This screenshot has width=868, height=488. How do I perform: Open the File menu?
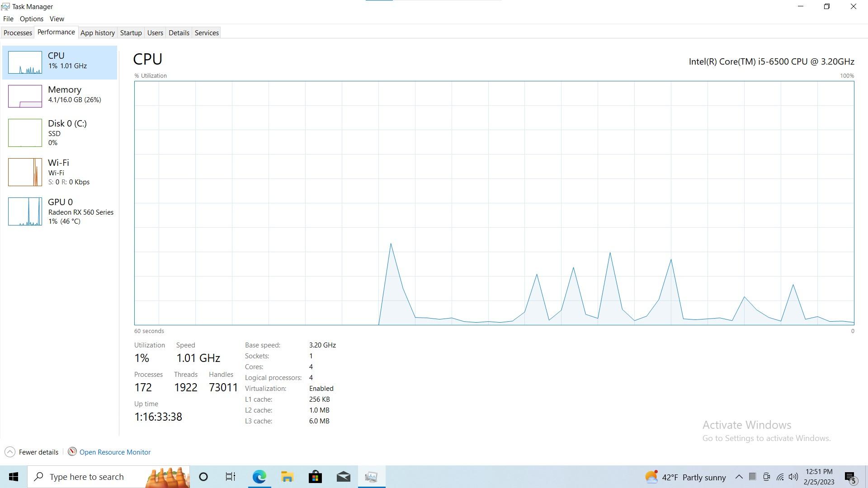[8, 19]
